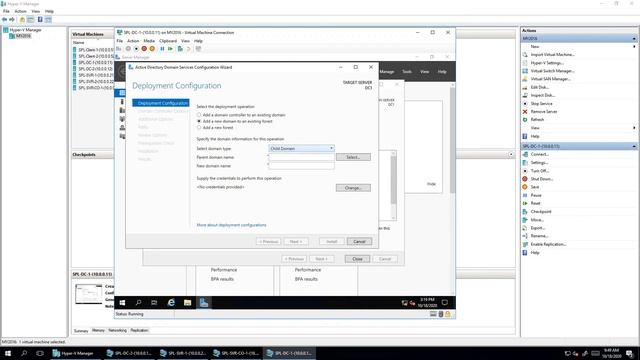
Task: Click green Reset icon in VM Connection toolbar
Action: pyautogui.click(x=170, y=49)
